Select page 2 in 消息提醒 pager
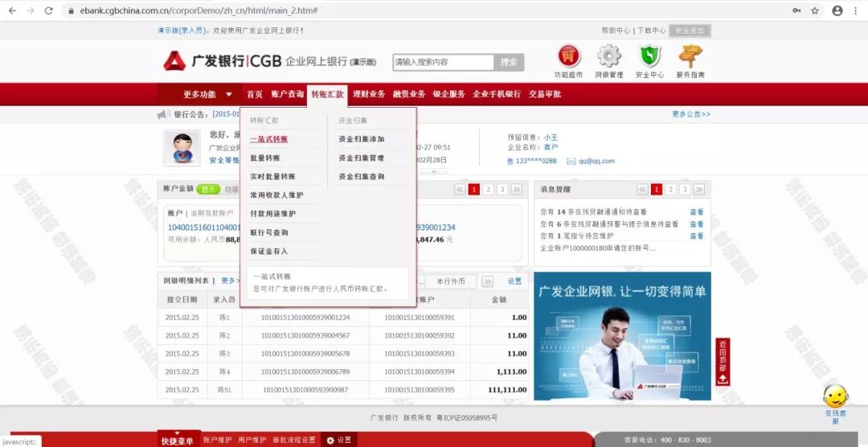The image size is (868, 447). [670, 190]
